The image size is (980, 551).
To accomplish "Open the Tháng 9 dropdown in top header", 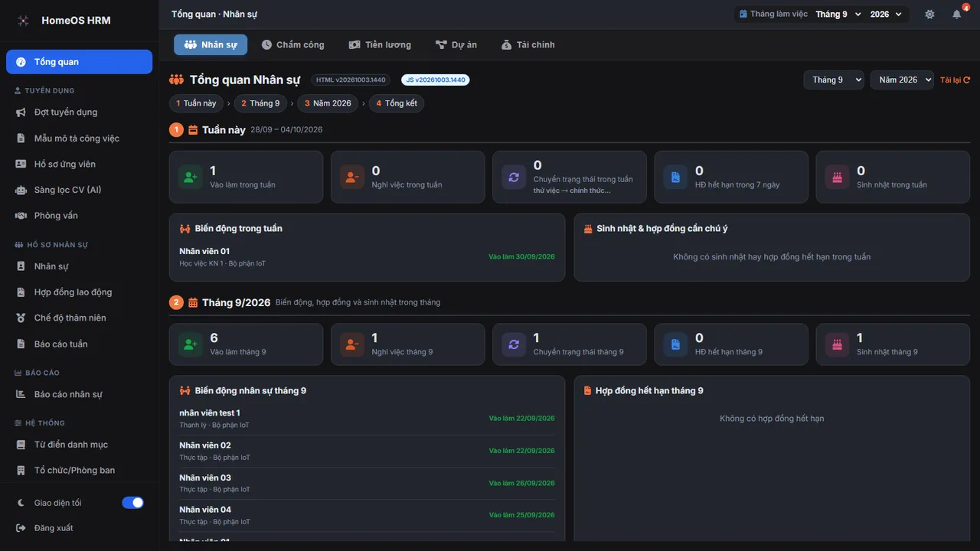I will pos(838,15).
